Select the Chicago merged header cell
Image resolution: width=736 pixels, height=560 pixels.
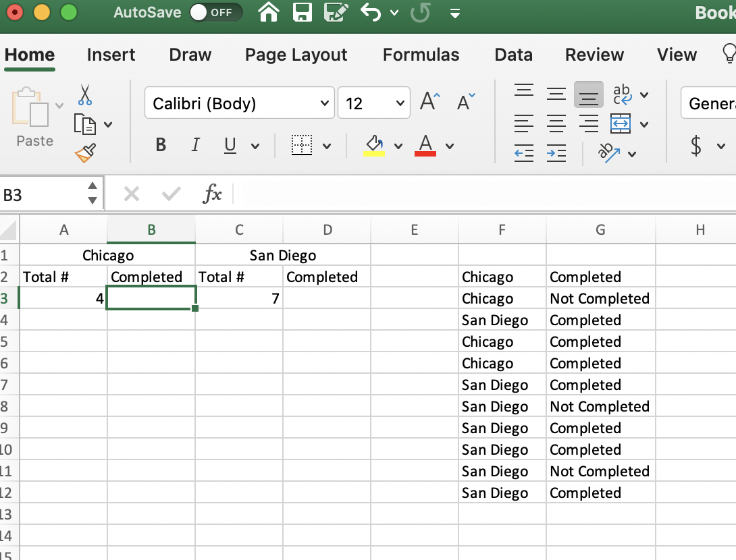(107, 255)
